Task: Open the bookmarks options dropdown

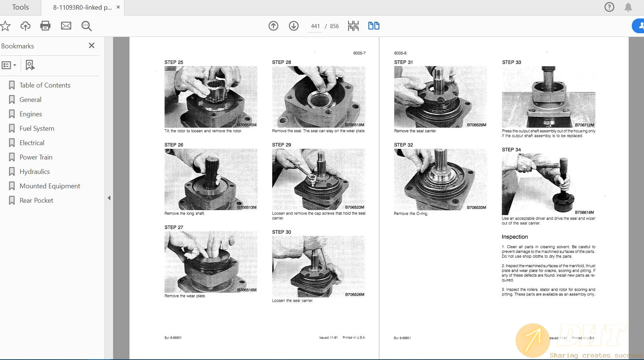Action: pyautogui.click(x=9, y=65)
